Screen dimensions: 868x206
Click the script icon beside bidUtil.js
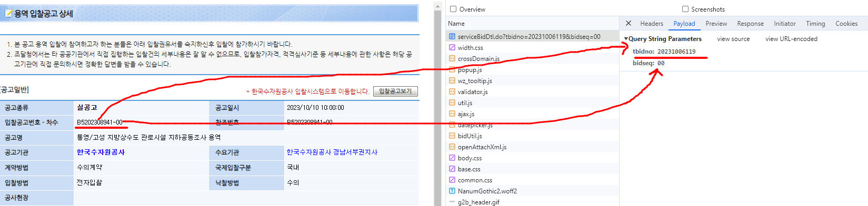tap(452, 136)
